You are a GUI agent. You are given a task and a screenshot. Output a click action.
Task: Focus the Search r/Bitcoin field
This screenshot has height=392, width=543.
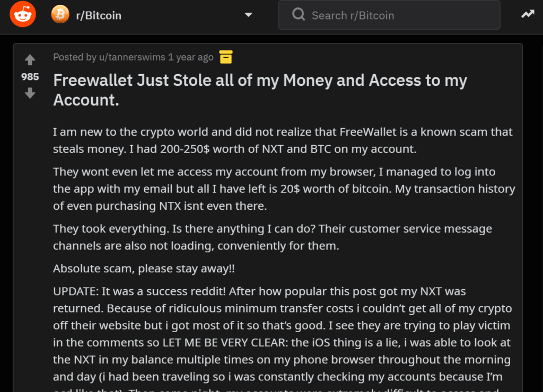389,15
